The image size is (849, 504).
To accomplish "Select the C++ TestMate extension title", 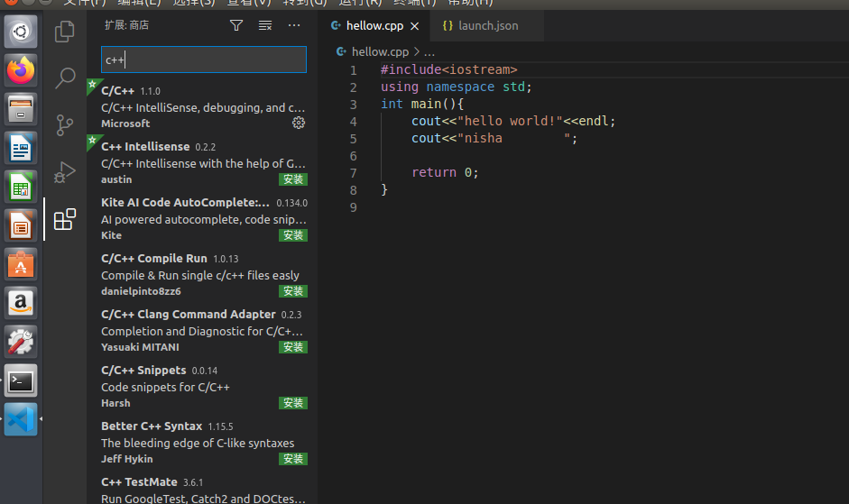I will [139, 481].
